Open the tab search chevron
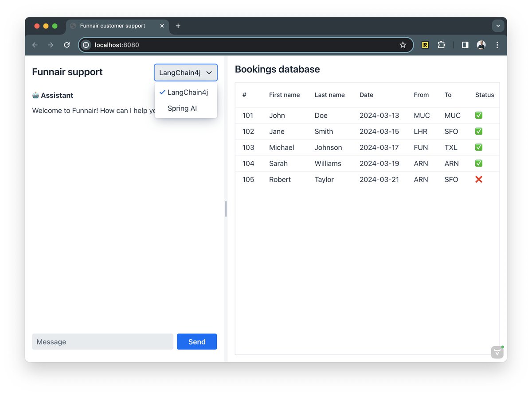Image resolution: width=532 pixels, height=395 pixels. [x=498, y=26]
